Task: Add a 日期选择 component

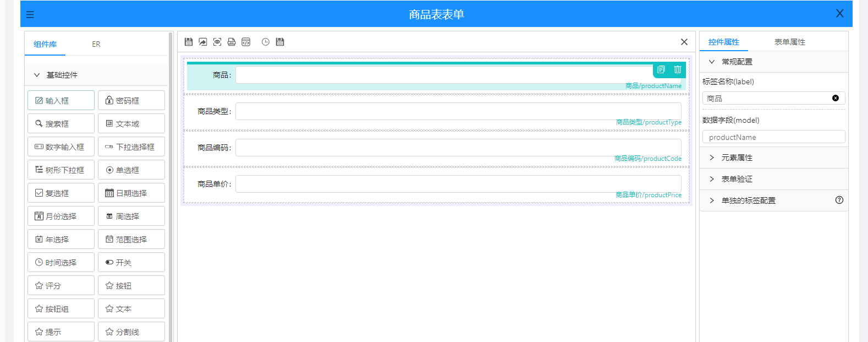Action: pyautogui.click(x=131, y=193)
